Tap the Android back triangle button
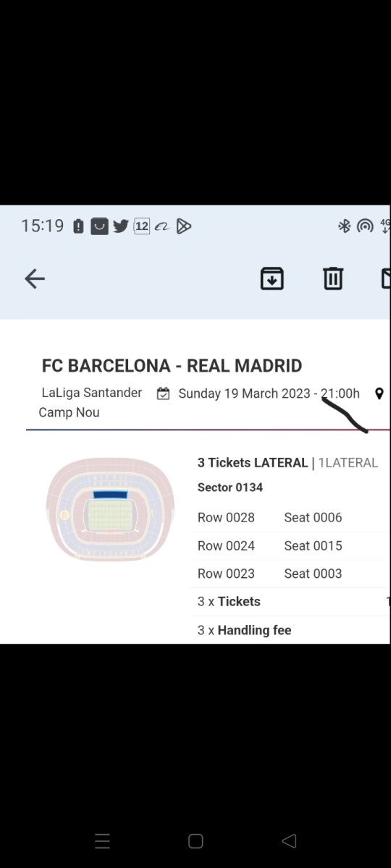Viewport: 391px width, 868px height. pyautogui.click(x=289, y=841)
